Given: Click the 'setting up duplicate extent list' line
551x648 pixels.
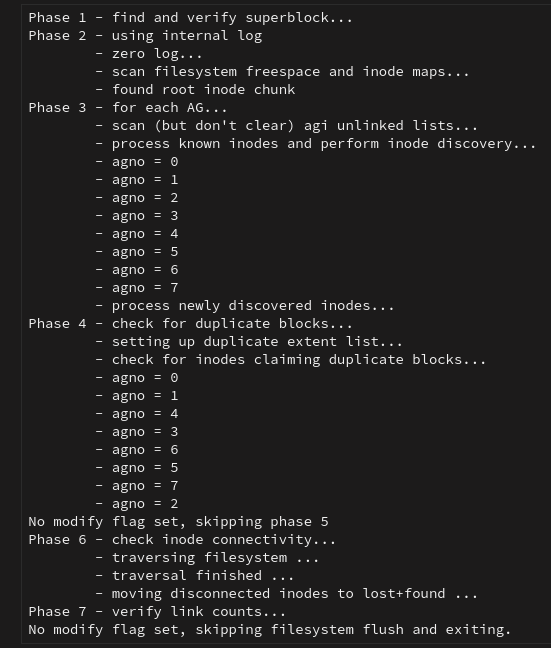Looking at the screenshot, I should pos(248,342).
